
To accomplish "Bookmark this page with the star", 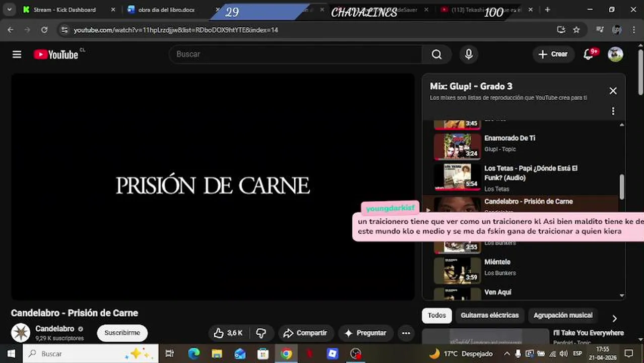I will click(x=576, y=30).
